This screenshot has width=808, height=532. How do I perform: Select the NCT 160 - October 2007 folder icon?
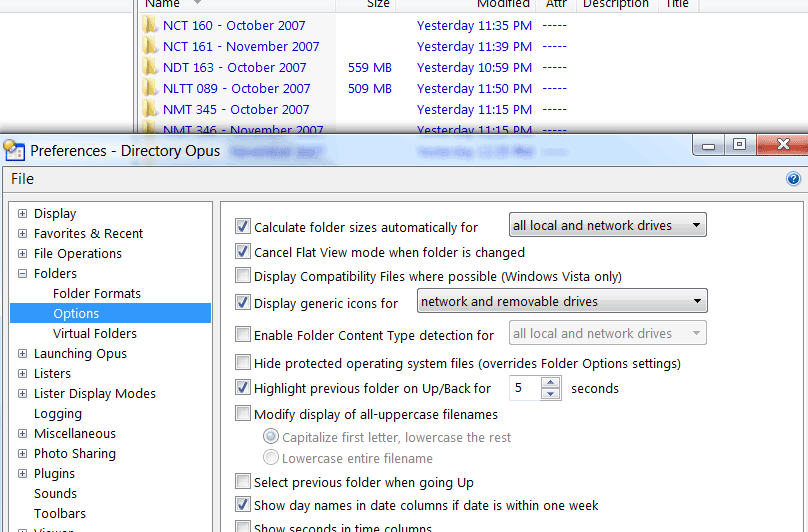(x=150, y=25)
